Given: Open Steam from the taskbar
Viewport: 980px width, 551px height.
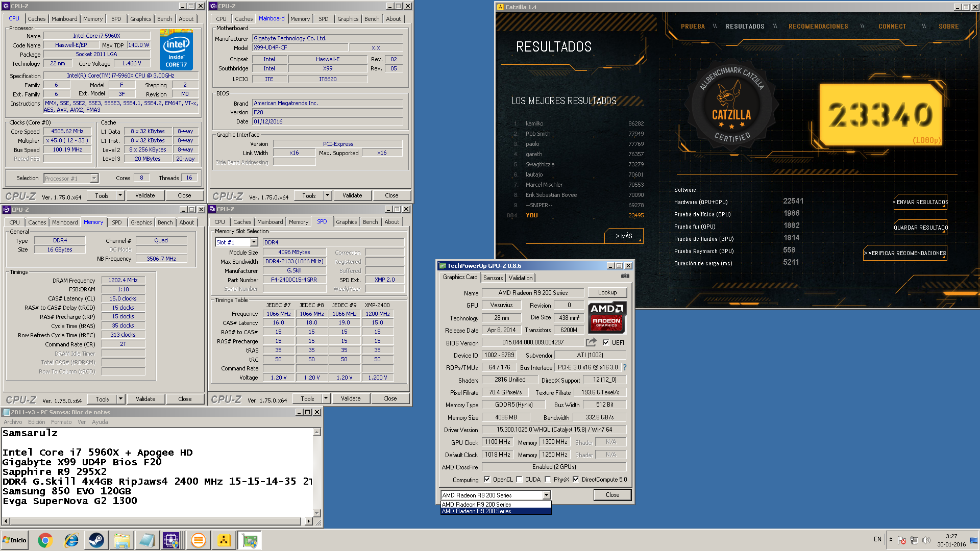Looking at the screenshot, I should point(96,540).
